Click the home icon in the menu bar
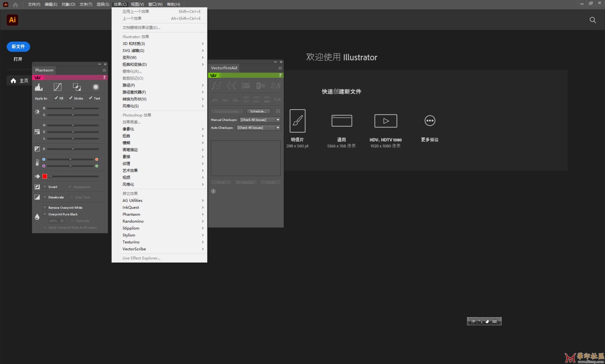 (15, 4)
